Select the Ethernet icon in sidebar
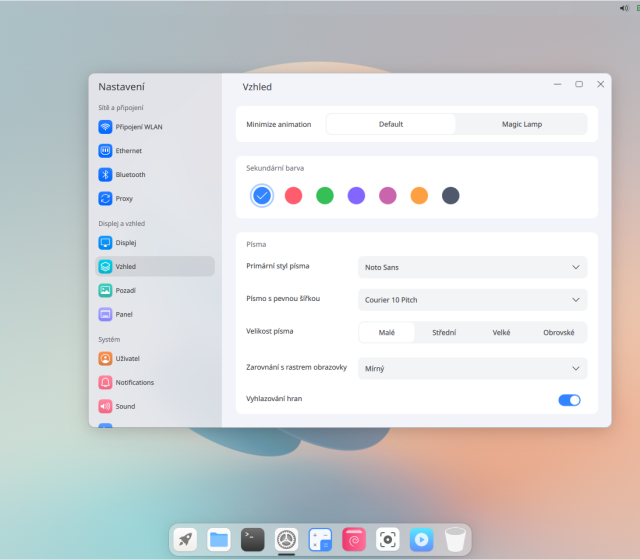The width and height of the screenshot is (640, 560). (105, 151)
